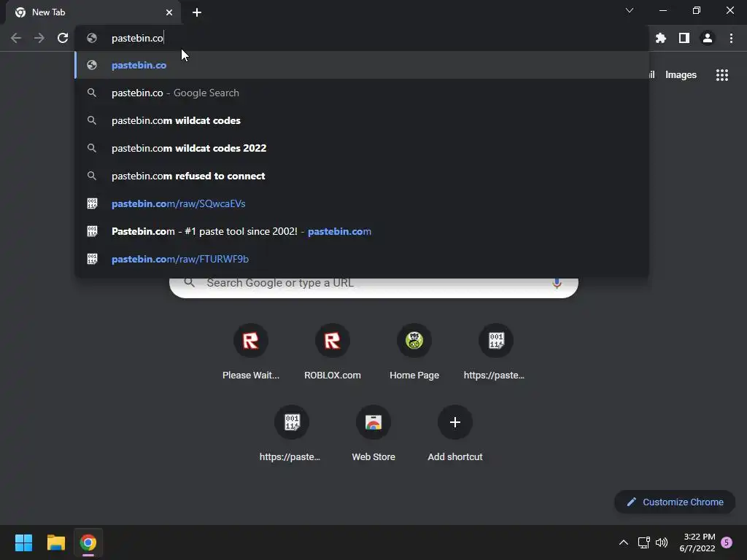This screenshot has width=747, height=560.
Task: Open the second-row https://paste... shortcut
Action: (x=292, y=433)
